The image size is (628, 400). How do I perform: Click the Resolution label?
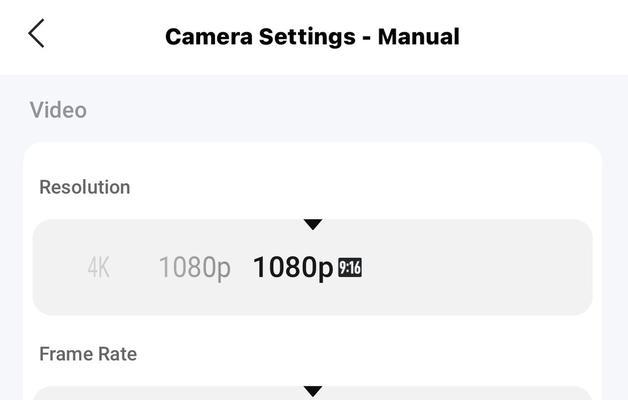85,187
